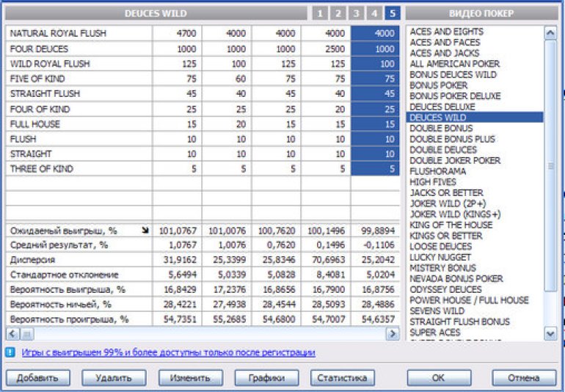
Task: Click the blue info icon beside registration link
Action: point(10,352)
